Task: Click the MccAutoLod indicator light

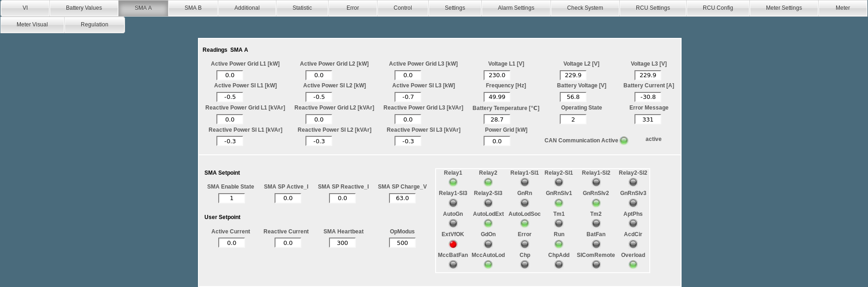Action: tap(488, 264)
